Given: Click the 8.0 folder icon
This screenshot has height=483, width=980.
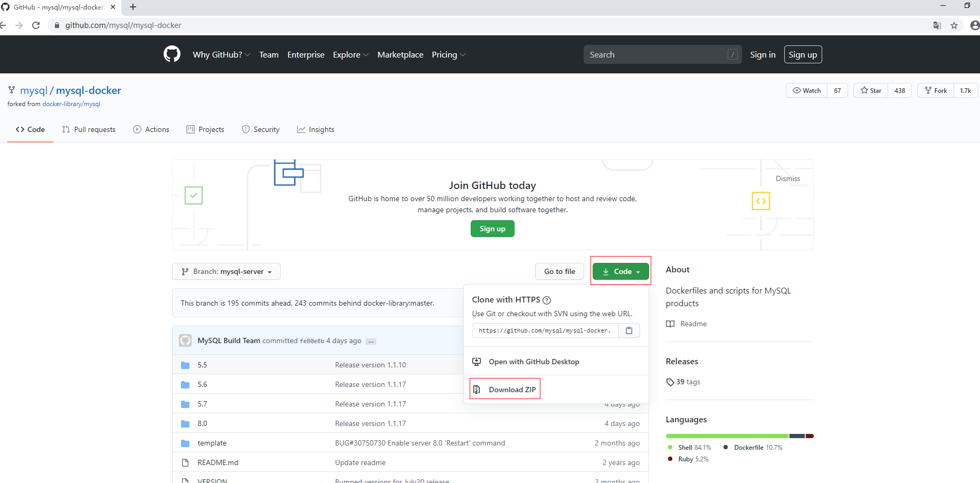Looking at the screenshot, I should pos(185,424).
